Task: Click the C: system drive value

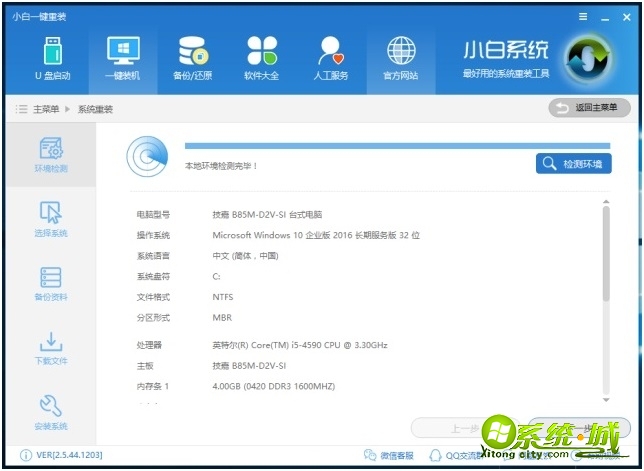Action: [x=216, y=277]
